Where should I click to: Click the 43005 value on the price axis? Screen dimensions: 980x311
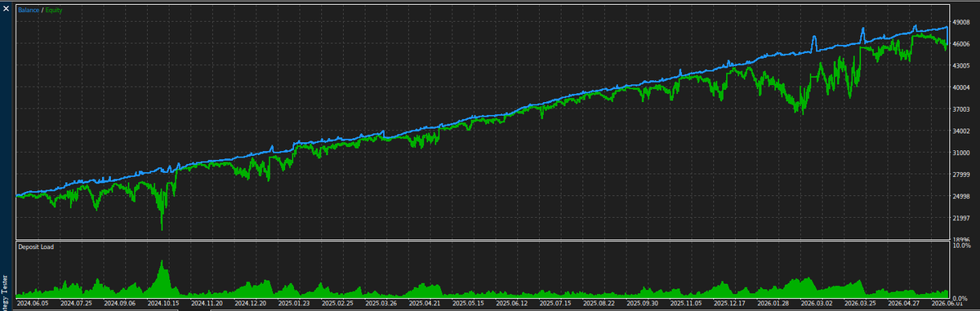click(x=961, y=66)
